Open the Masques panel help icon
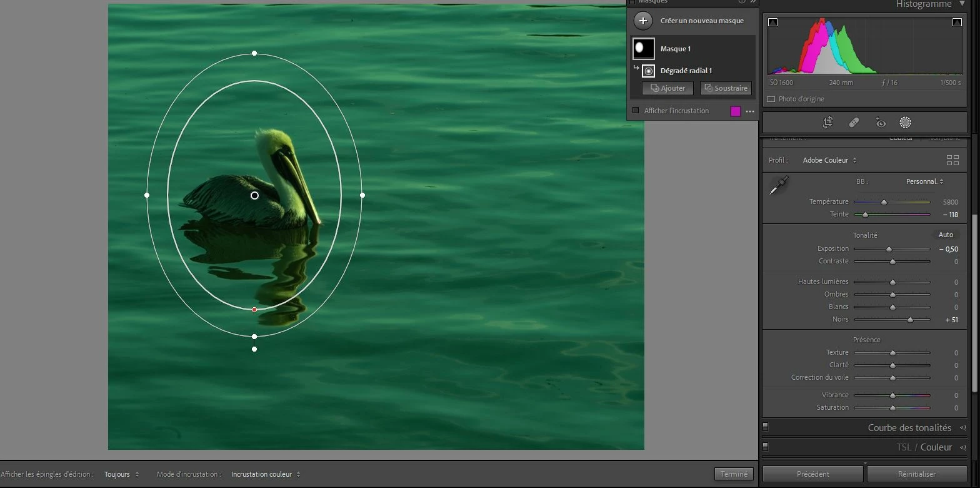Image resolution: width=980 pixels, height=488 pixels. (742, 2)
